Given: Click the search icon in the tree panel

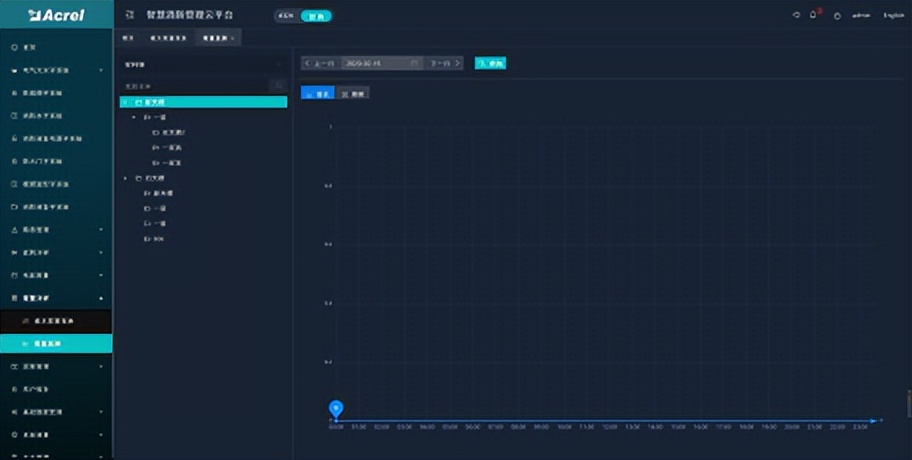Looking at the screenshot, I should [x=279, y=86].
